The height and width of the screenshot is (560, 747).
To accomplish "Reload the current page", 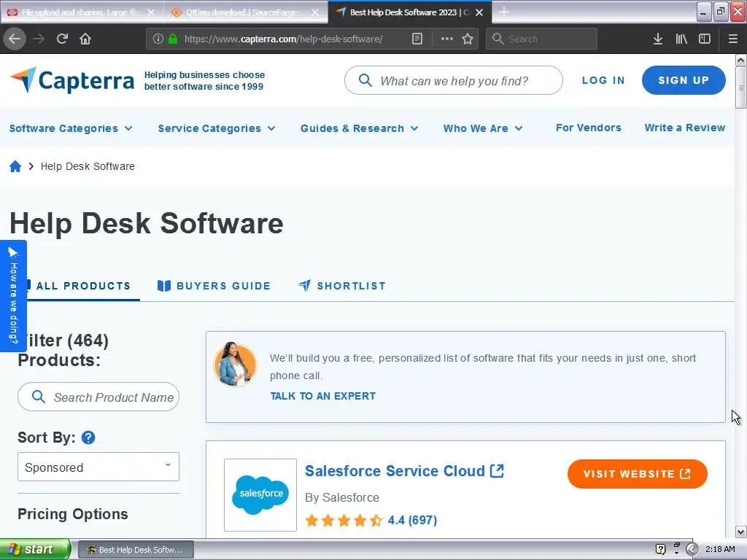I will point(62,39).
